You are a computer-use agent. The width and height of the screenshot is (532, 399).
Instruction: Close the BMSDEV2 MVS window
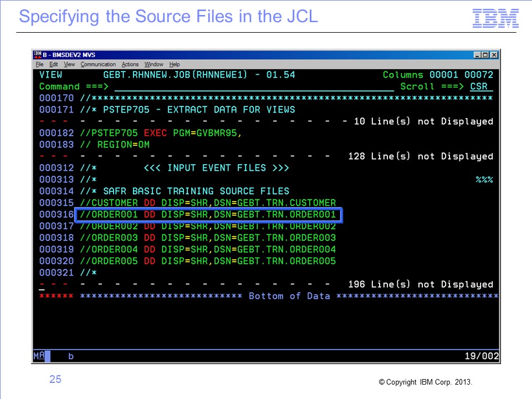point(494,55)
